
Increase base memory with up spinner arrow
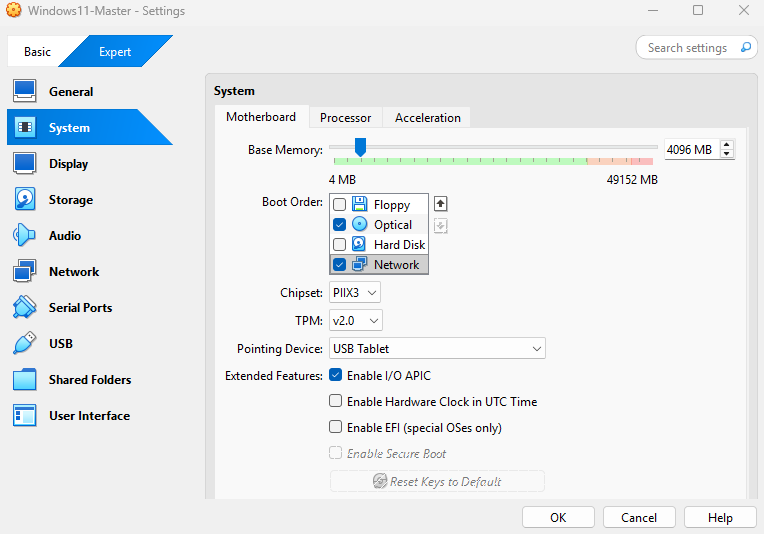[x=726, y=145]
